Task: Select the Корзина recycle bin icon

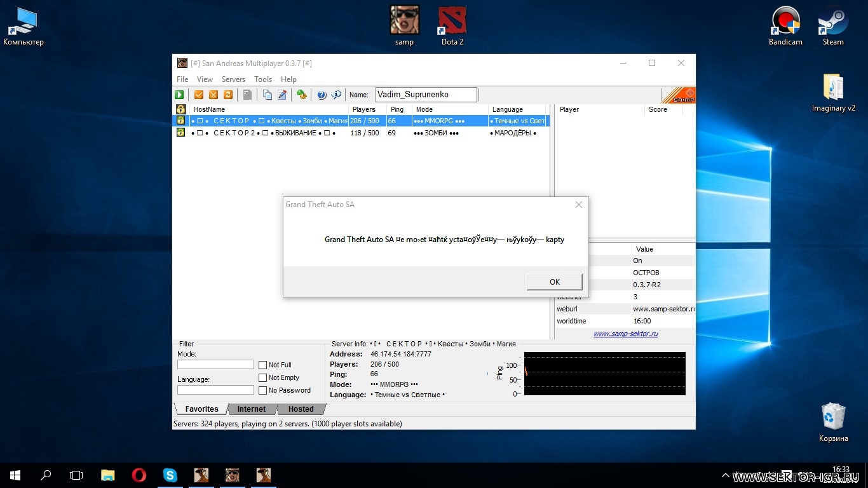Action: [834, 422]
